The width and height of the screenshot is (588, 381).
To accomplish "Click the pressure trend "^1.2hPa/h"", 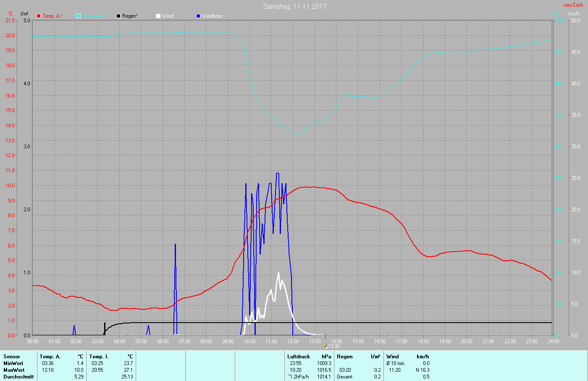I will coord(298,377).
